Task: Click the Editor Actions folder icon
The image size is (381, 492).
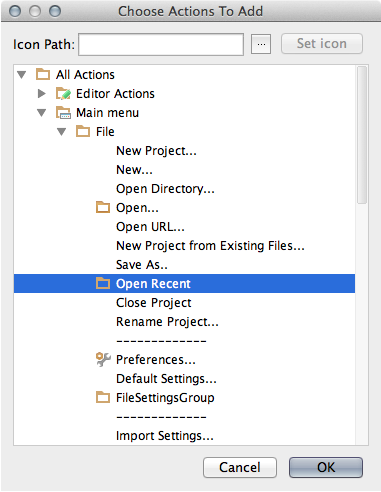Action: tap(63, 94)
